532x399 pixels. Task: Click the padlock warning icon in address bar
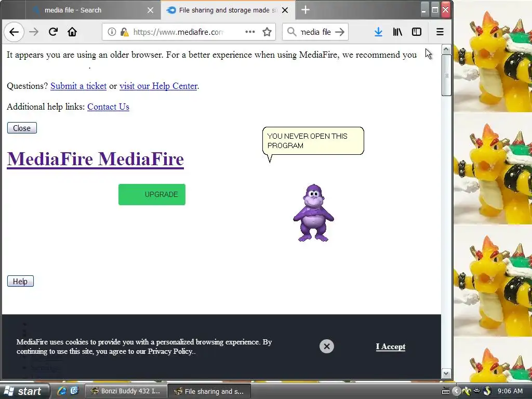(125, 32)
